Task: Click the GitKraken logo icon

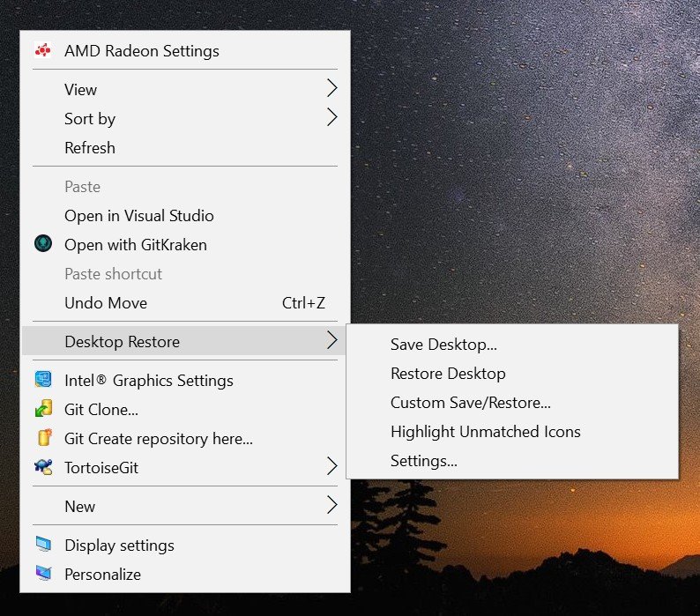Action: coord(42,244)
